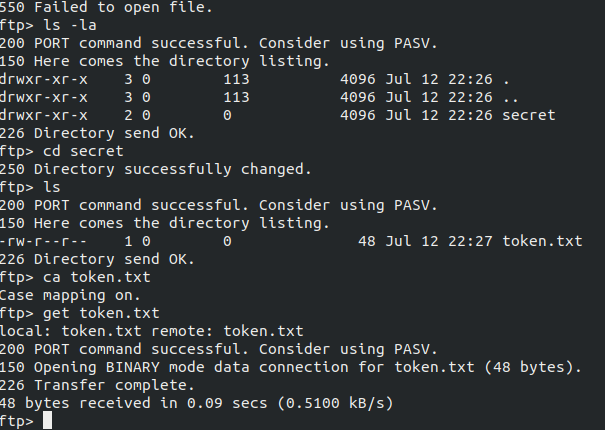Viewport: 605px width, 430px height.
Task: Click the 'cd secret' command line
Action: 62,151
